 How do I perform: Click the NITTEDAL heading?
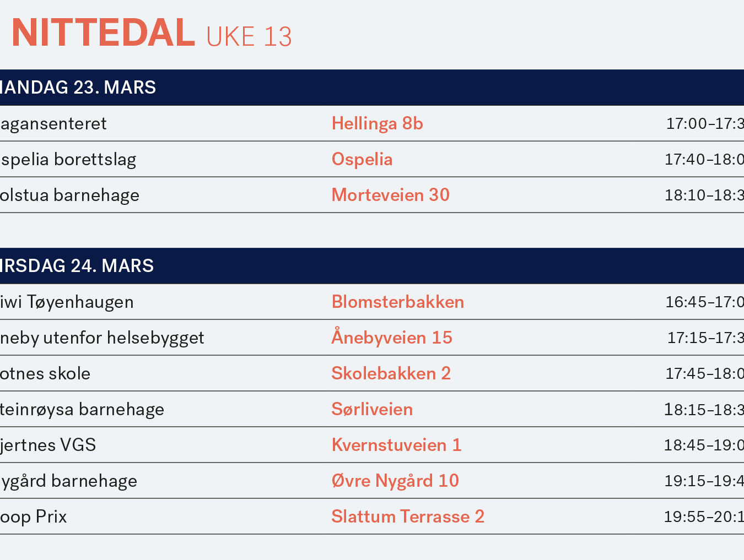(x=103, y=33)
